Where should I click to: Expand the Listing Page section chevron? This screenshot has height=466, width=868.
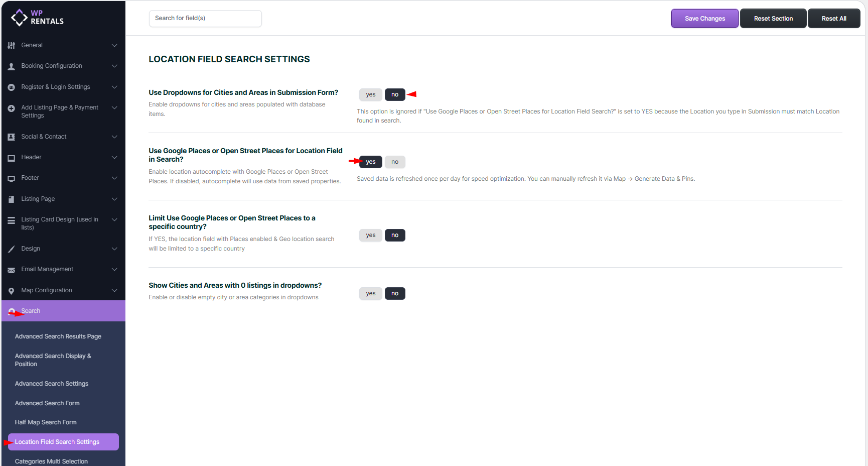pos(114,199)
